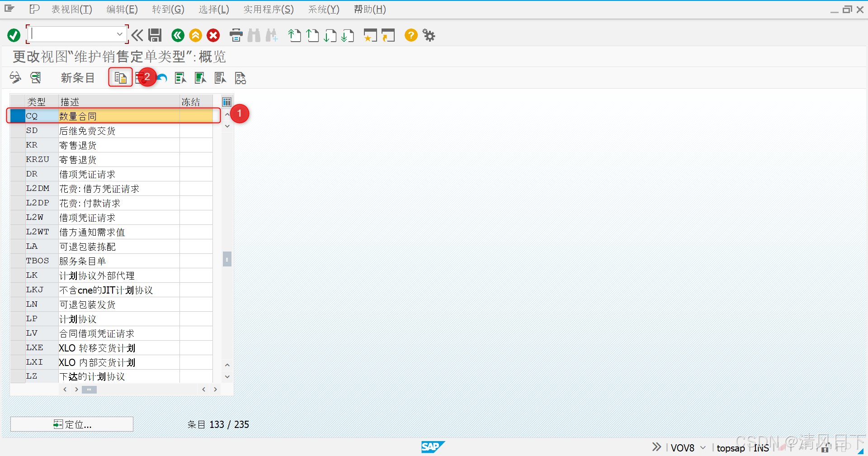The height and width of the screenshot is (456, 868).
Task: Open the customize local layout gears icon
Action: point(428,35)
